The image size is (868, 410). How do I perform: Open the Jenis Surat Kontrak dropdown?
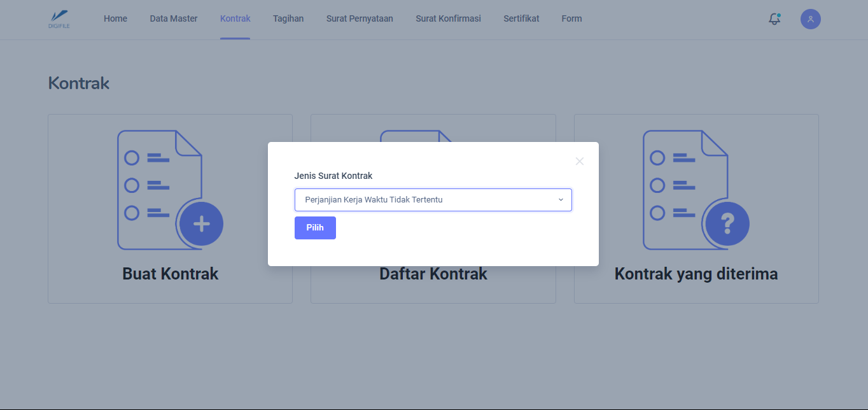click(433, 200)
